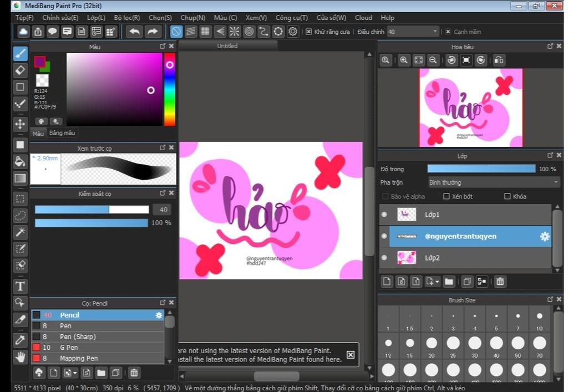Screen dimensions: 568x392
Task: Hide the Lớp1 layer
Action: click(384, 215)
